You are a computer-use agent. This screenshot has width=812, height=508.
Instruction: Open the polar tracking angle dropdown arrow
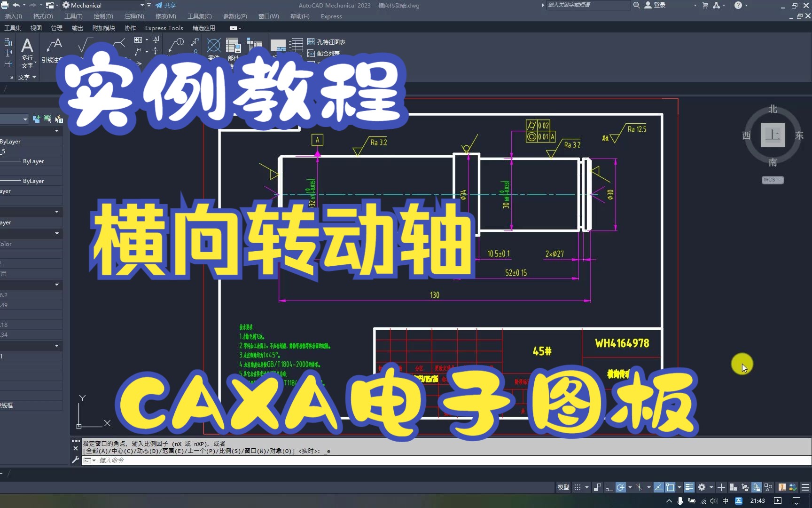(630, 487)
